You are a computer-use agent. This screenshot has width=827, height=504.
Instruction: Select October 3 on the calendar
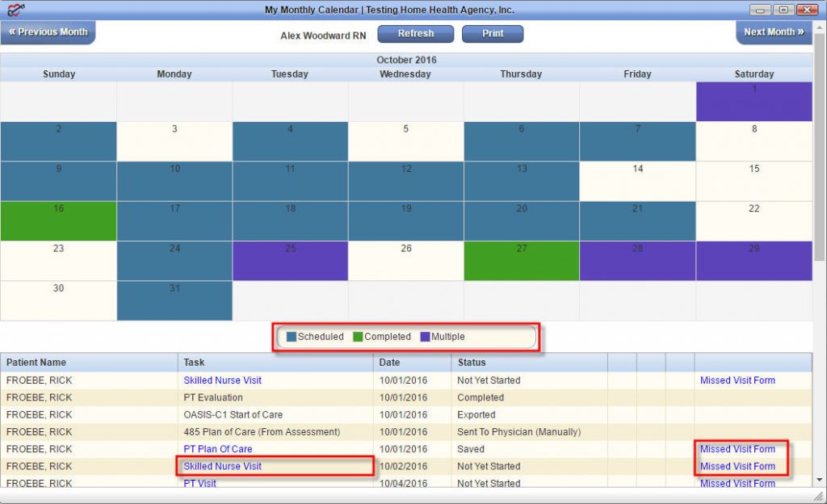(174, 141)
